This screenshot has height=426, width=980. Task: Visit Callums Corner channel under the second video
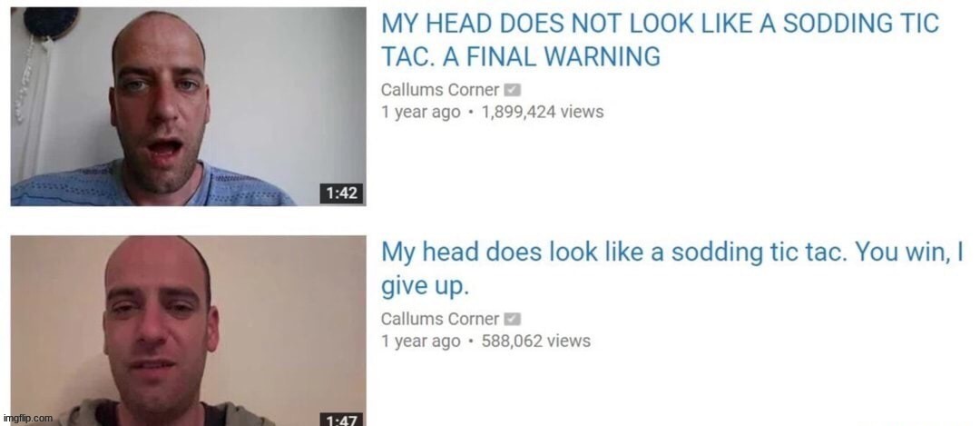point(440,319)
